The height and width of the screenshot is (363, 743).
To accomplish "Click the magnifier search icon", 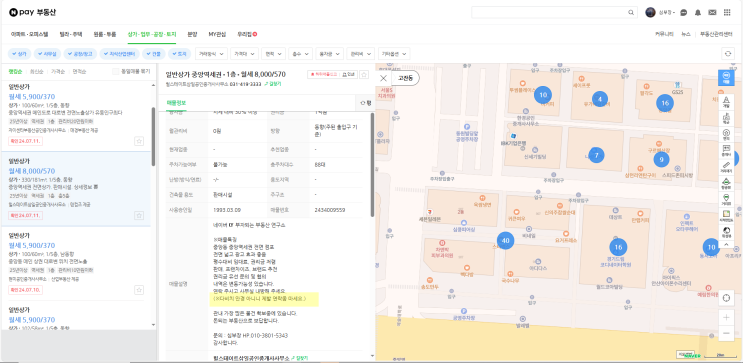I will (x=631, y=12).
